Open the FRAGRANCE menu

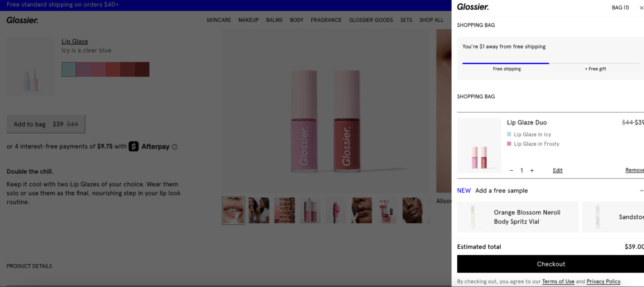(326, 20)
